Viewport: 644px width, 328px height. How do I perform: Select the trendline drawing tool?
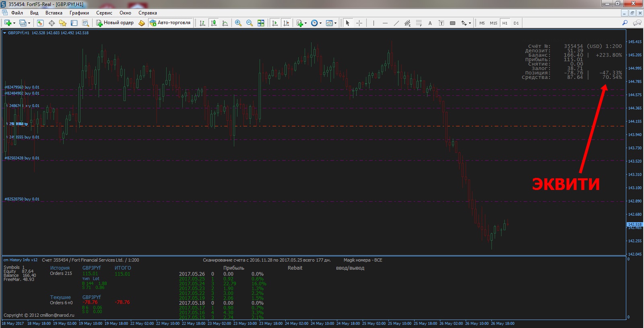(396, 23)
